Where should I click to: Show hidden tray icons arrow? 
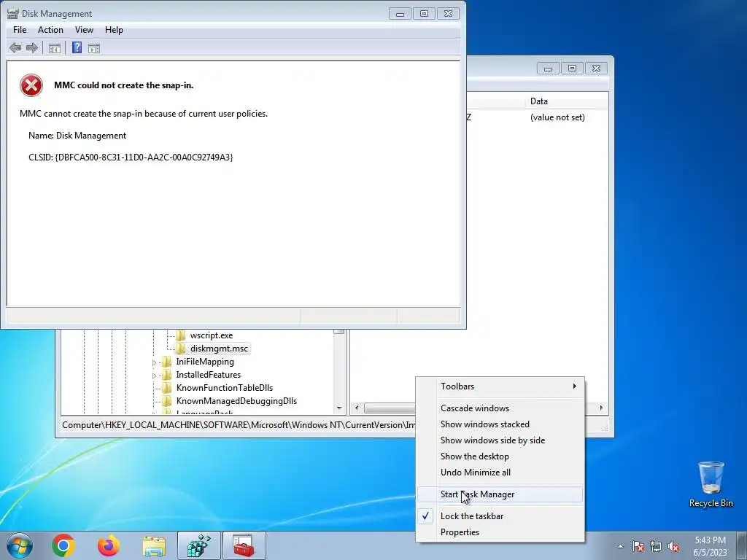pos(620,546)
